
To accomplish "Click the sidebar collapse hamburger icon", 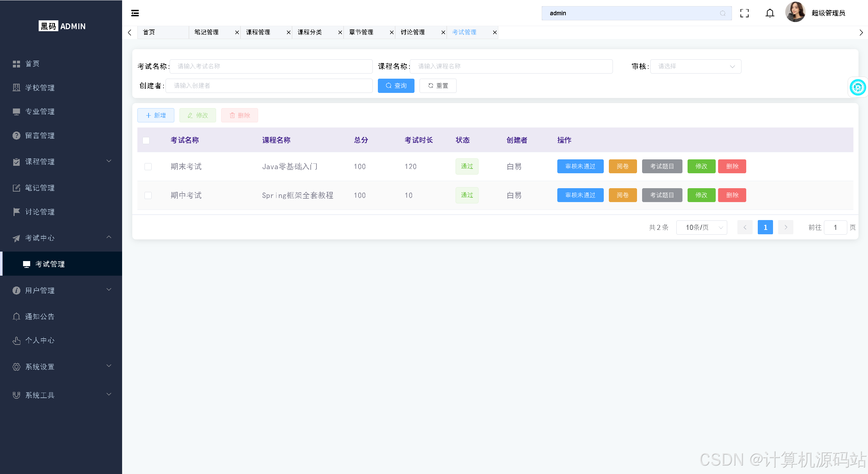I will 135,13.
